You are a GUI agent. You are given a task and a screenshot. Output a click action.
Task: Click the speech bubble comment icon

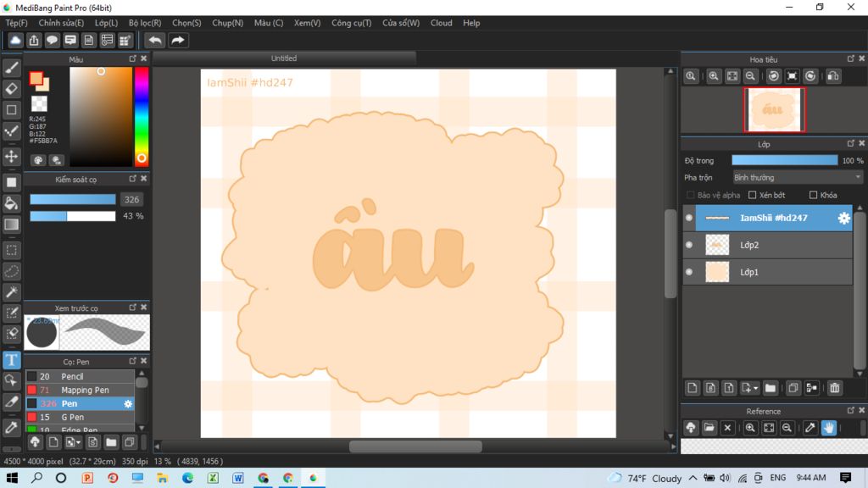[52, 41]
